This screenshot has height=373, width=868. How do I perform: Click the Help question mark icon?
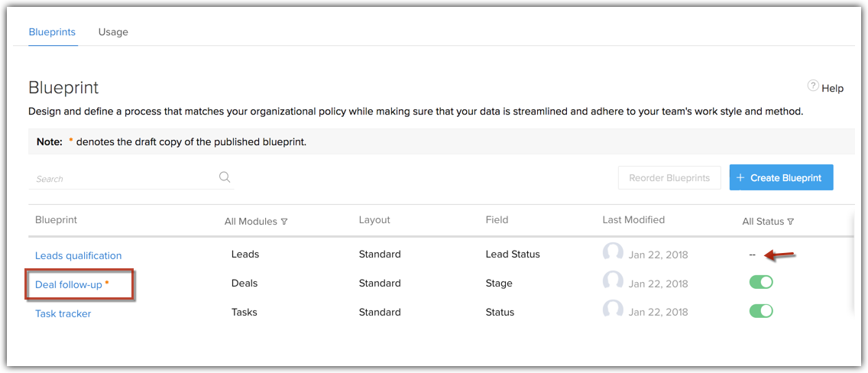[x=813, y=86]
